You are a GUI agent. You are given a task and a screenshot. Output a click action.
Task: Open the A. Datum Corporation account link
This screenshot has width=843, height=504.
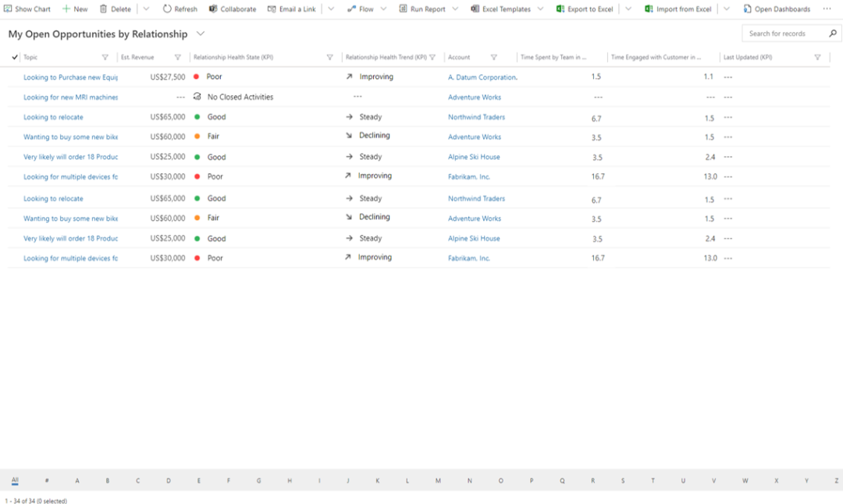(482, 77)
